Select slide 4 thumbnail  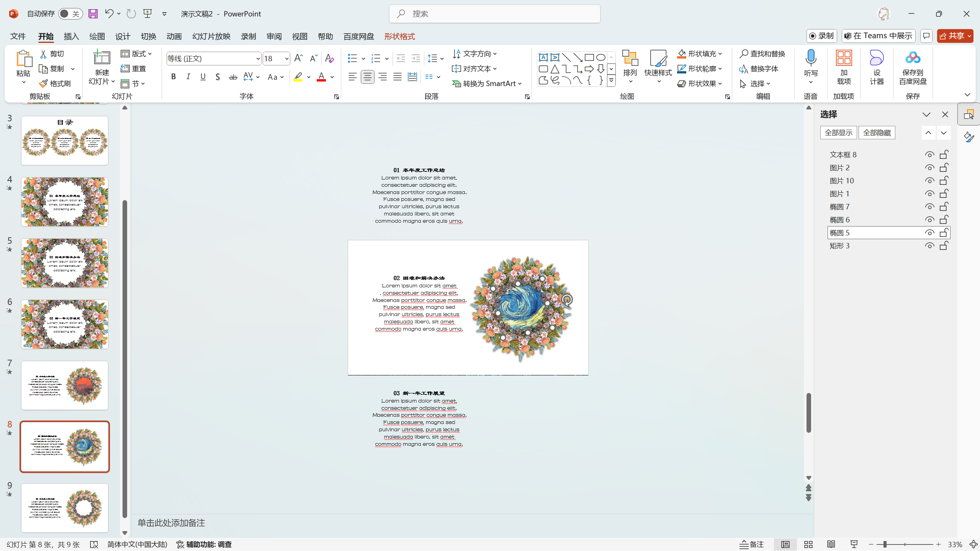(65, 202)
